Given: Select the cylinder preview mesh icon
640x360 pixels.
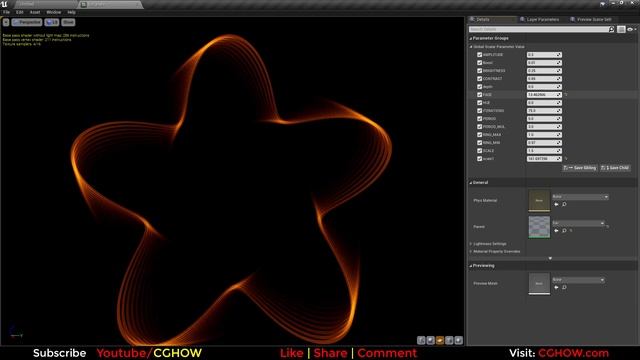Looking at the screenshot, I should [x=421, y=340].
